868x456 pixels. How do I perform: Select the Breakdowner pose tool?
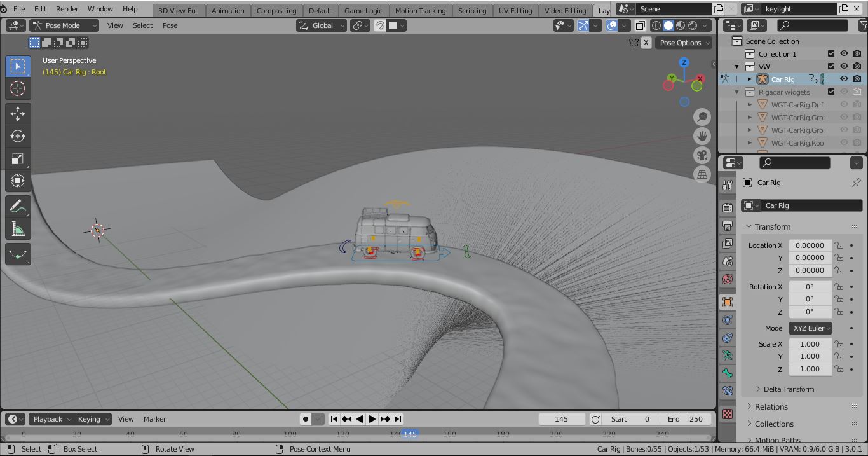tap(18, 254)
